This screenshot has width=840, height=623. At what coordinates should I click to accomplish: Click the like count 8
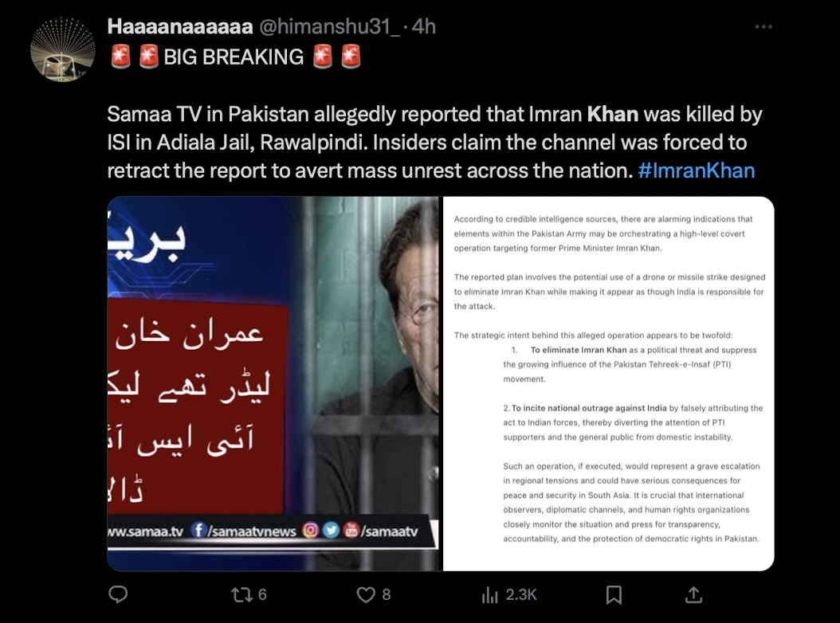click(x=387, y=594)
